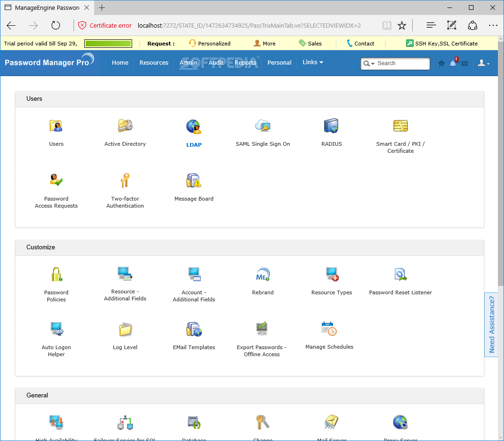Open the Mail Server envelope icon
504x441 pixels.
click(x=331, y=422)
